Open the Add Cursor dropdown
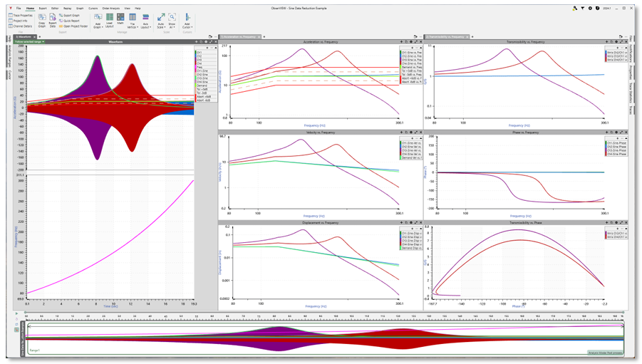 click(x=187, y=21)
